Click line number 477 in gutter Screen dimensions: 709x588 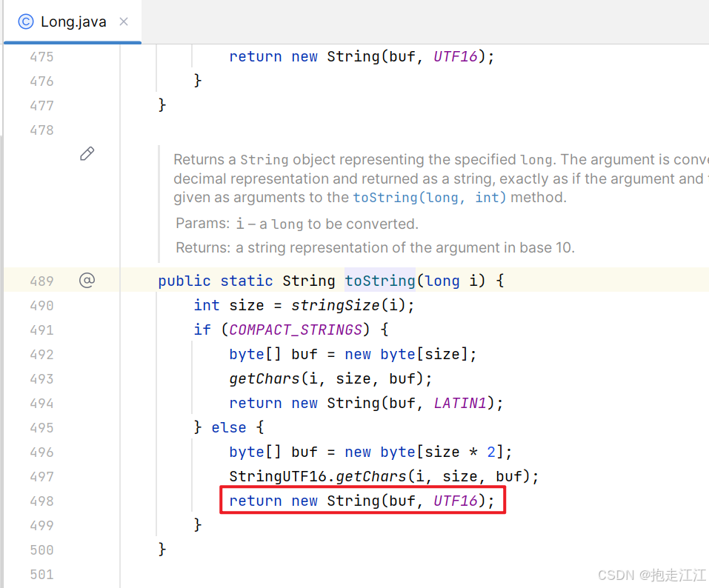click(41, 106)
